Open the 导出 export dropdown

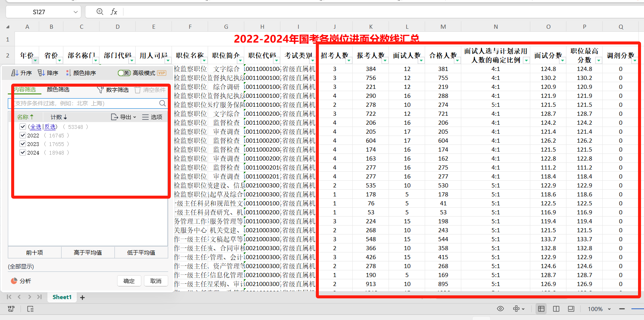point(124,117)
